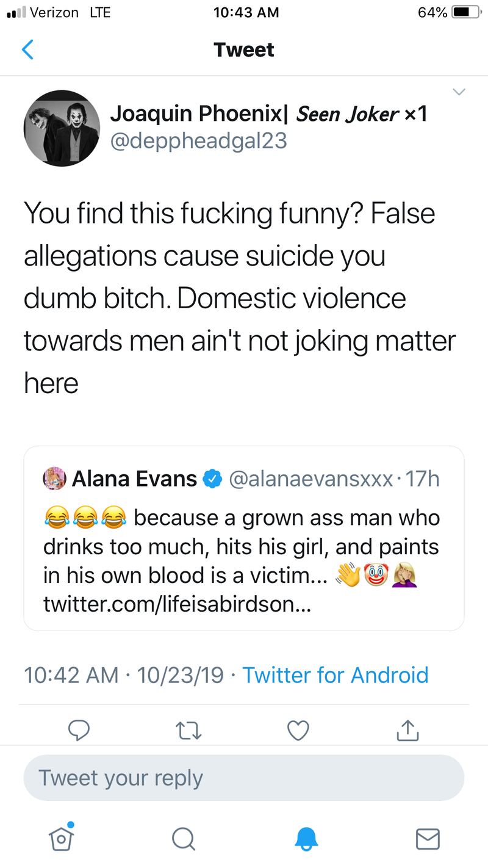Tap Alana Evans' small avatar
This screenshot has width=488, height=868.
click(x=54, y=479)
